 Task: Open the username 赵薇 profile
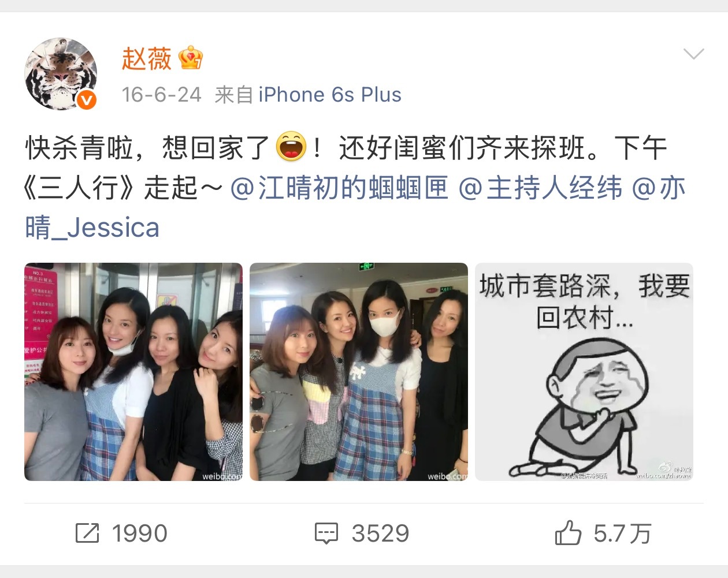[147, 58]
